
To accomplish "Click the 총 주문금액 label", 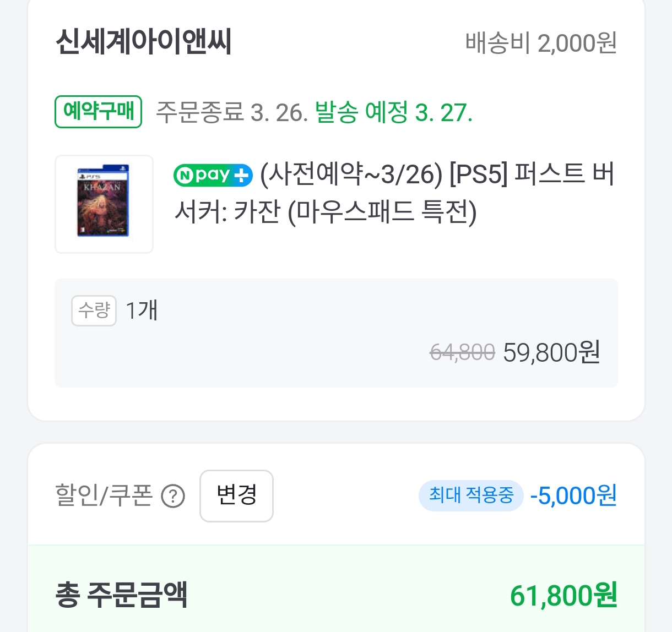I will (x=122, y=595).
